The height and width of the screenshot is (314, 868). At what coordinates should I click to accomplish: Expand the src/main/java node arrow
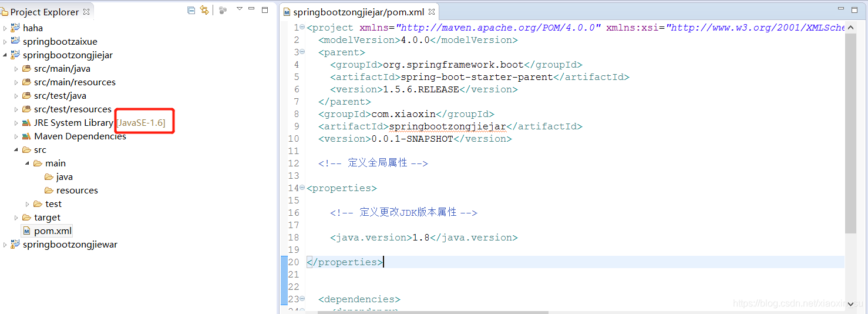[x=16, y=68]
